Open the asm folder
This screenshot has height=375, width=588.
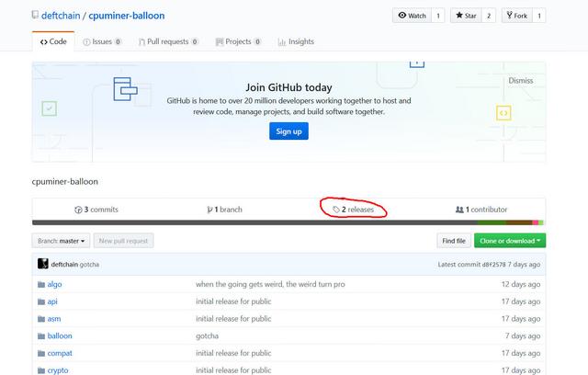click(x=54, y=319)
